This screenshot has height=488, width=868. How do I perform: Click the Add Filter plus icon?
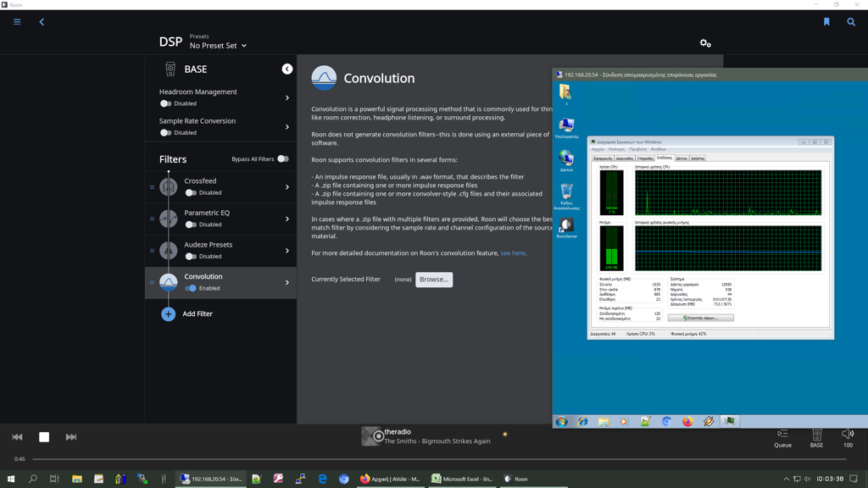169,314
